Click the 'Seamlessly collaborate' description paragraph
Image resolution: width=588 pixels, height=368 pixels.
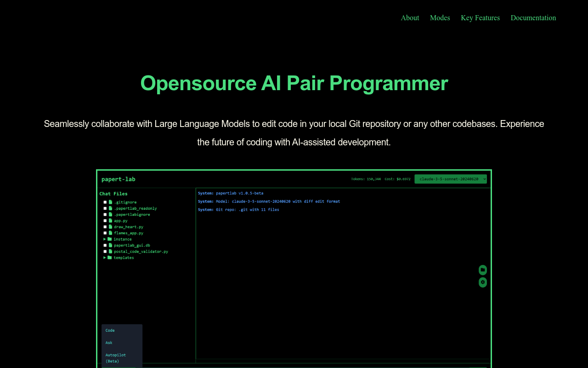294,133
